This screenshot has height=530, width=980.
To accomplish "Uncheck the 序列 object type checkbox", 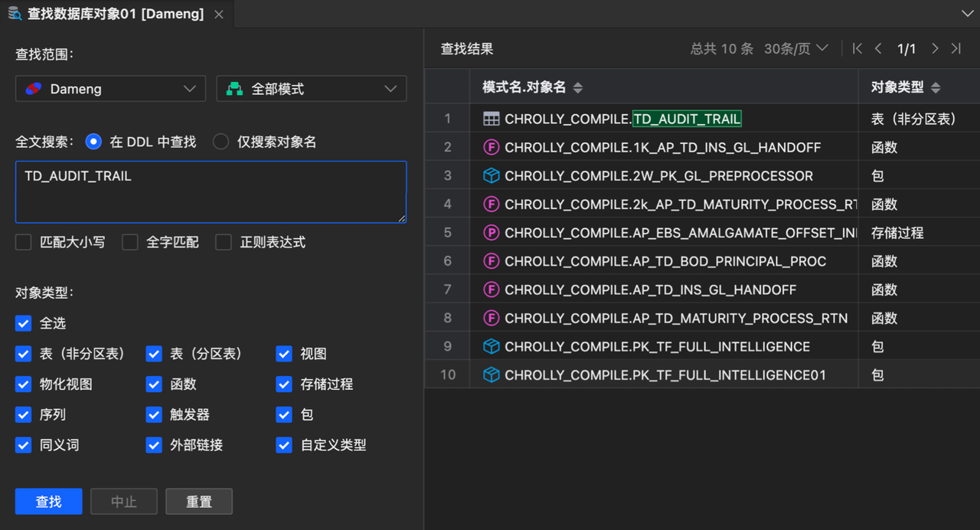I will (23, 414).
